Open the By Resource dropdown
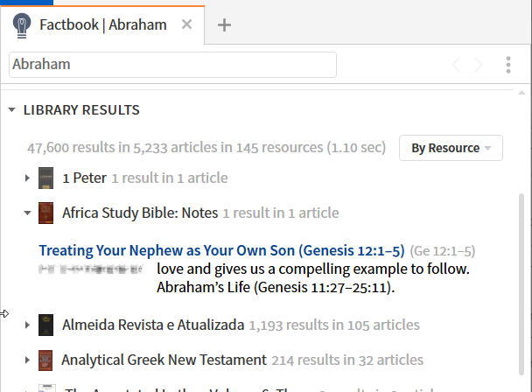 point(451,148)
